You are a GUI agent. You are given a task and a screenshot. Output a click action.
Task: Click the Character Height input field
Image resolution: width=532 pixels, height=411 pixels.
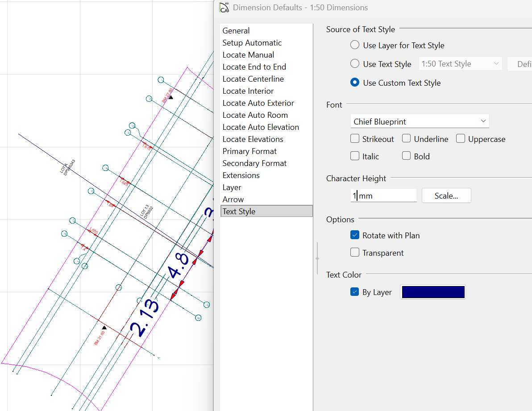pyautogui.click(x=384, y=195)
